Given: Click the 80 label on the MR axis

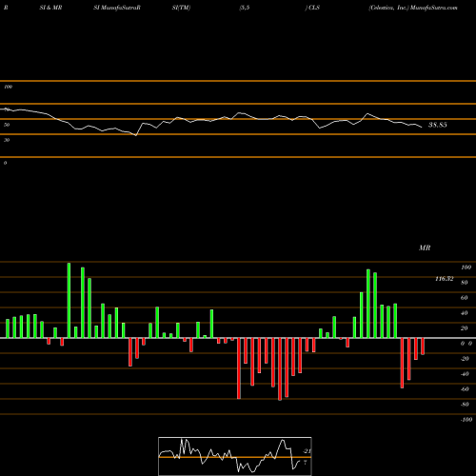Looking at the screenshot, I should tap(465, 283).
